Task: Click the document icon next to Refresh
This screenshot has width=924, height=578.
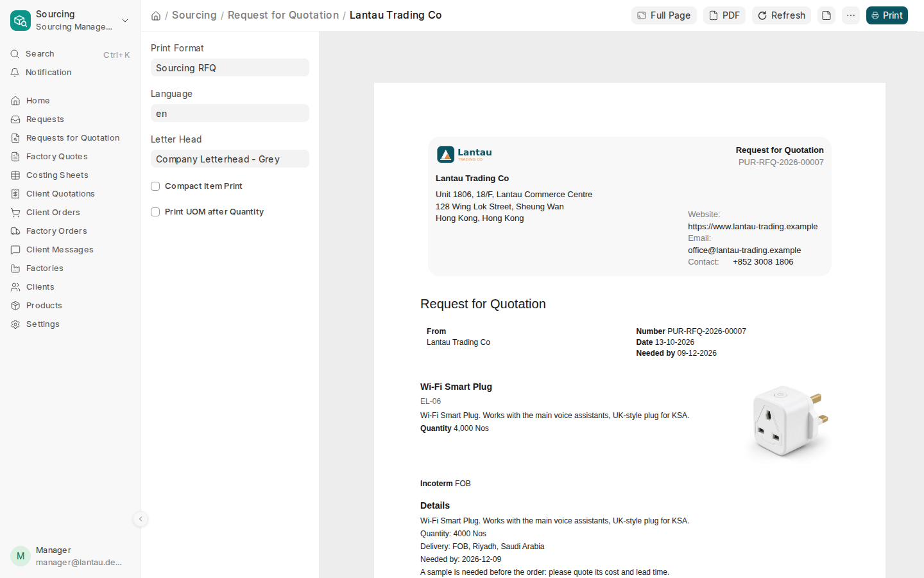Action: pos(826,15)
